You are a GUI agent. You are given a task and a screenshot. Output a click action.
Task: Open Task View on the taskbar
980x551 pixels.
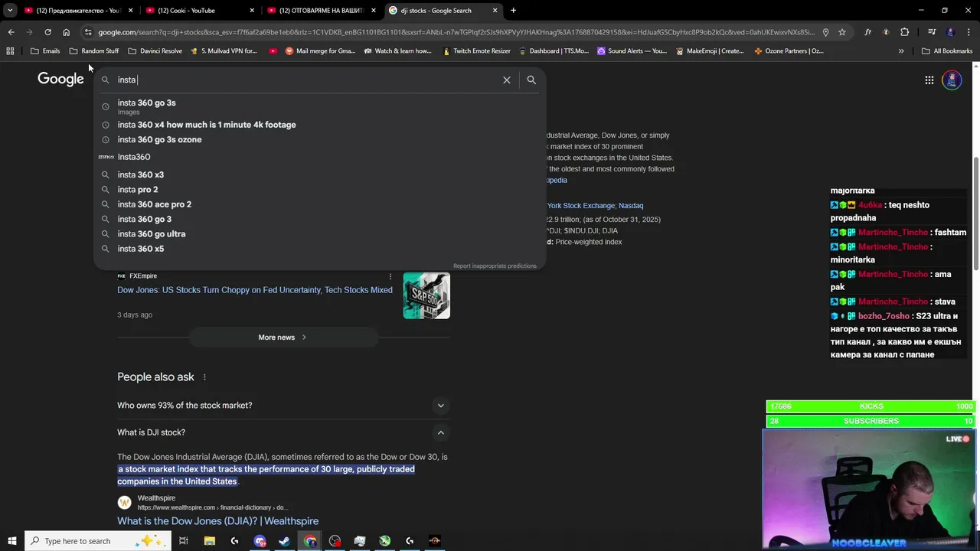[184, 541]
